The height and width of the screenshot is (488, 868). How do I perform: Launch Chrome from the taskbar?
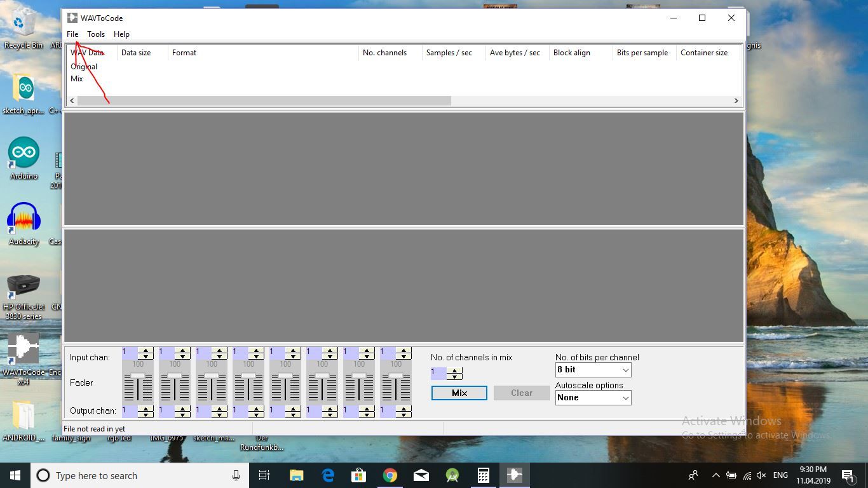(x=390, y=475)
